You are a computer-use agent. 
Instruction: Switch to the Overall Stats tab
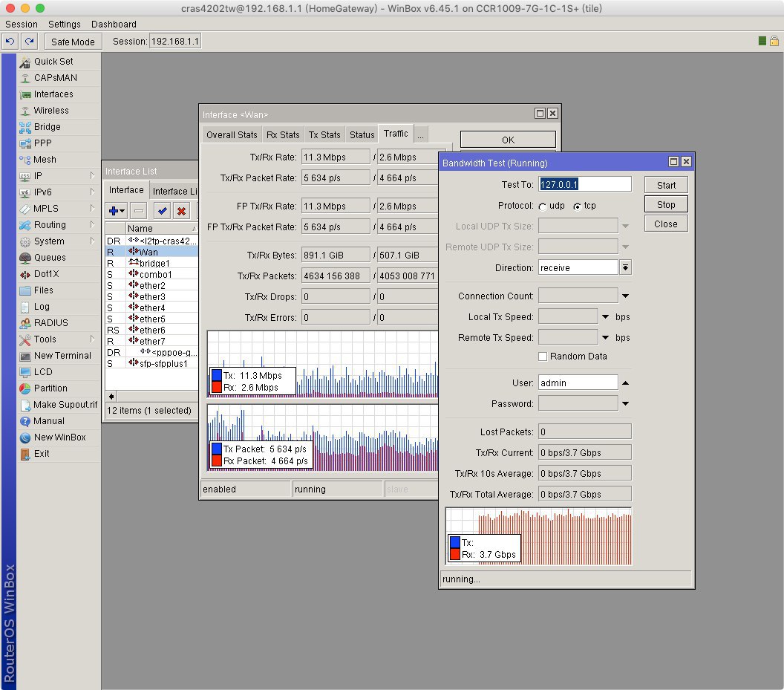(x=232, y=134)
